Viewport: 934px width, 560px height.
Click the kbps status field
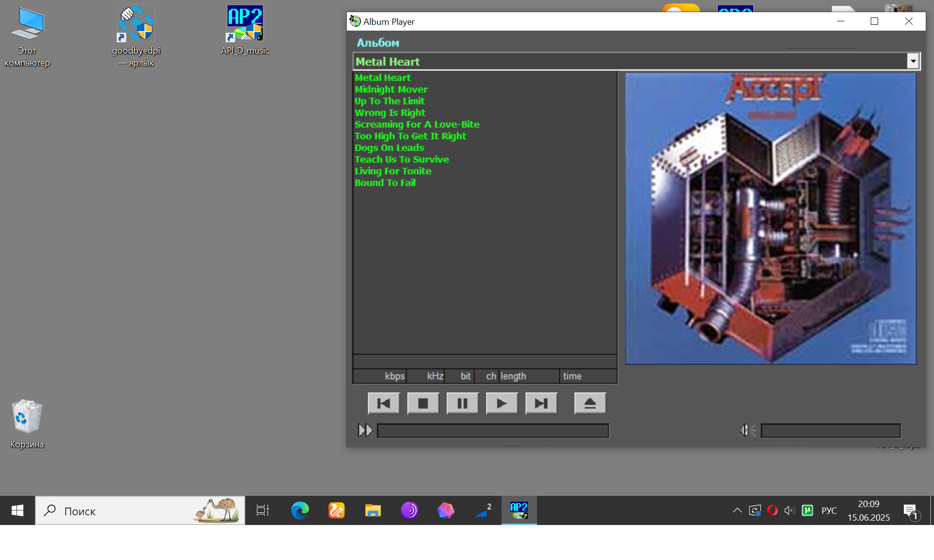(x=380, y=376)
